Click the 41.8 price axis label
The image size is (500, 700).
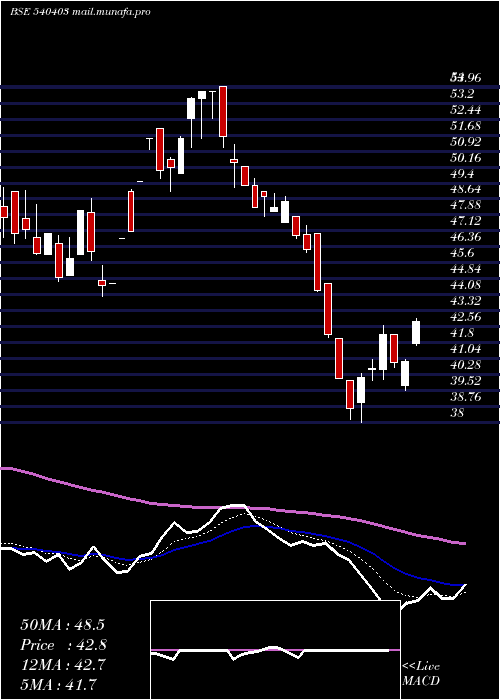[461, 333]
